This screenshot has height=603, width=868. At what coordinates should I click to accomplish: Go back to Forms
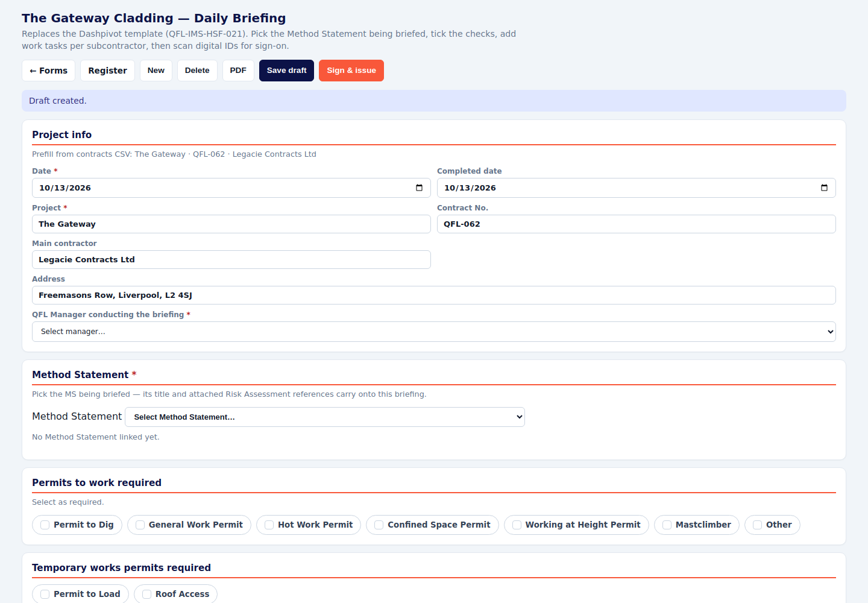pos(49,71)
